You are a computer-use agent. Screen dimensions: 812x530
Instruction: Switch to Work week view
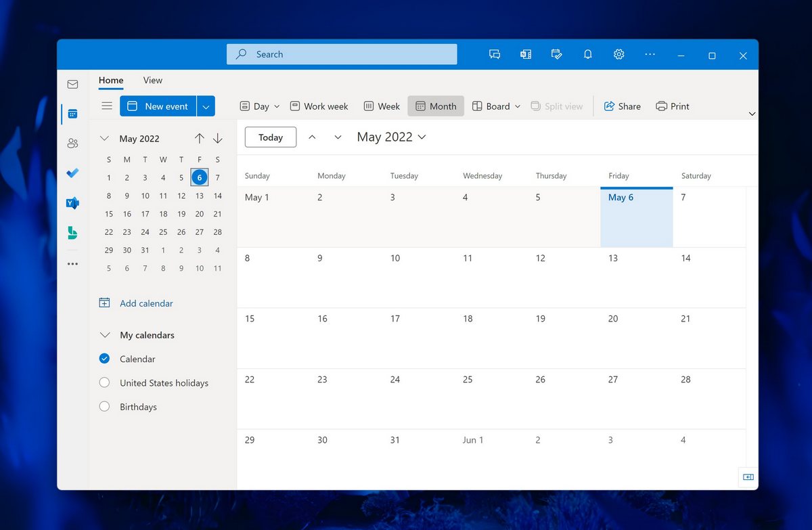pyautogui.click(x=319, y=106)
